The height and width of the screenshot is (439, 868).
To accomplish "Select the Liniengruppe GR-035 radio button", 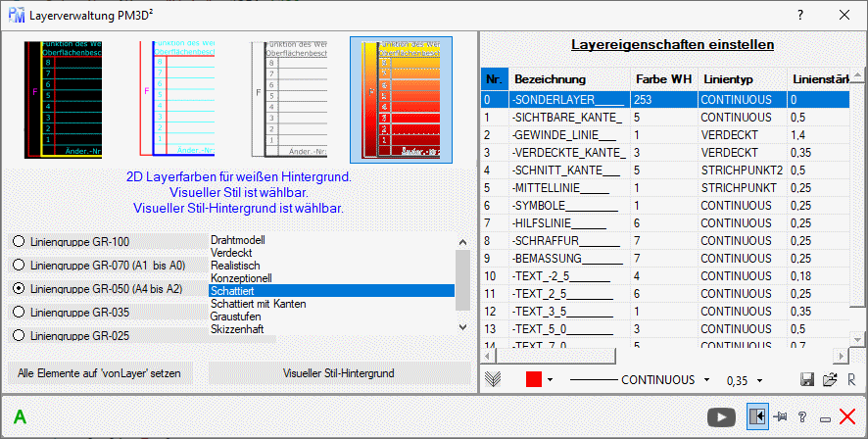I will coord(17,312).
